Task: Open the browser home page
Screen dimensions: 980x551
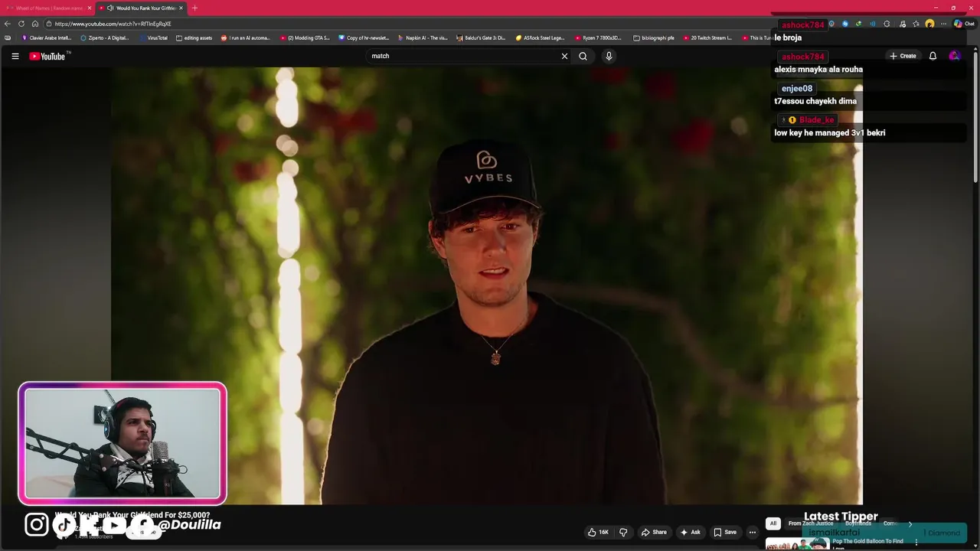Action: [x=35, y=24]
